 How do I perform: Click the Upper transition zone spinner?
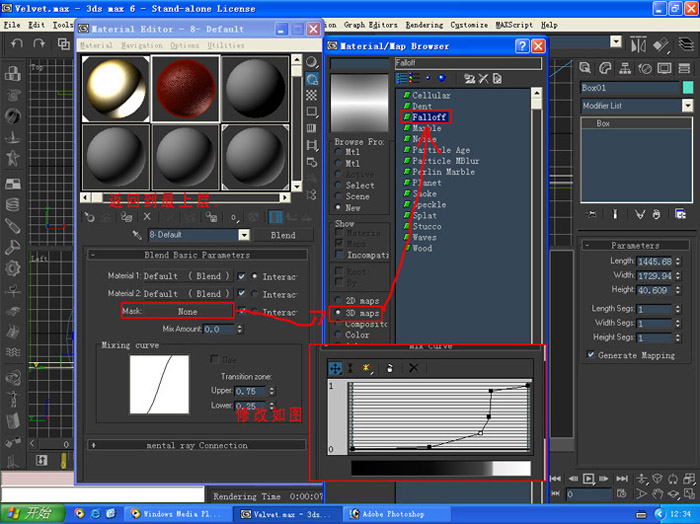[x=271, y=391]
